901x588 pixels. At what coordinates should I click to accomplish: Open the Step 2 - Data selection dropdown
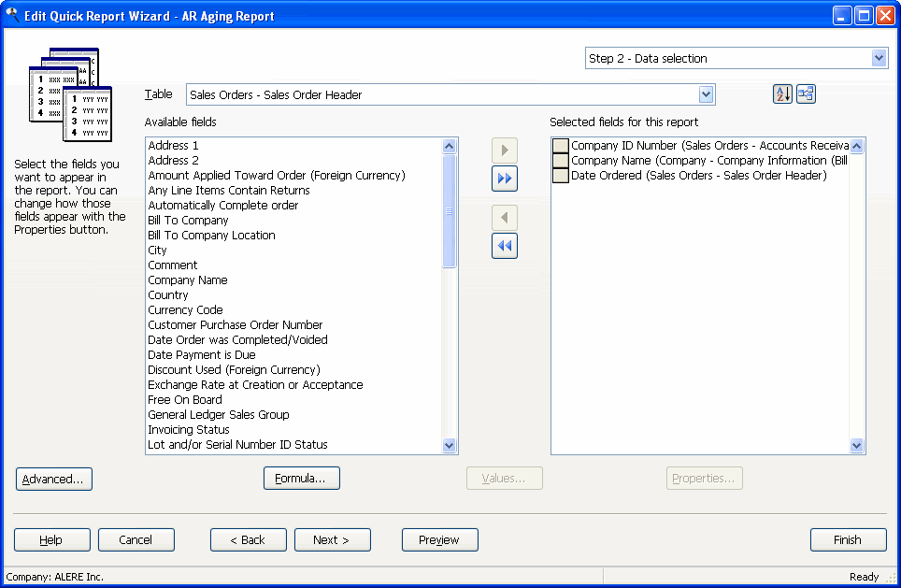pyautogui.click(x=879, y=58)
